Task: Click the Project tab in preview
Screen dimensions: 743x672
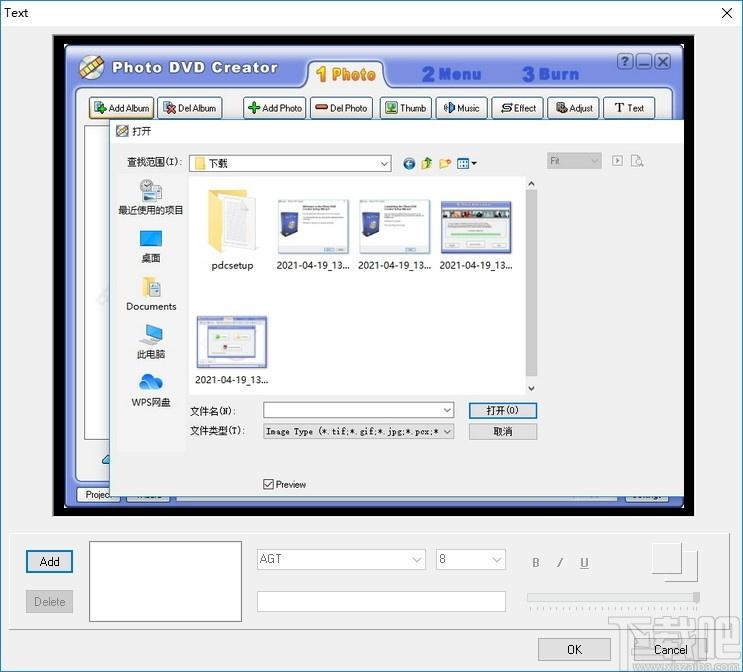Action: (x=97, y=494)
